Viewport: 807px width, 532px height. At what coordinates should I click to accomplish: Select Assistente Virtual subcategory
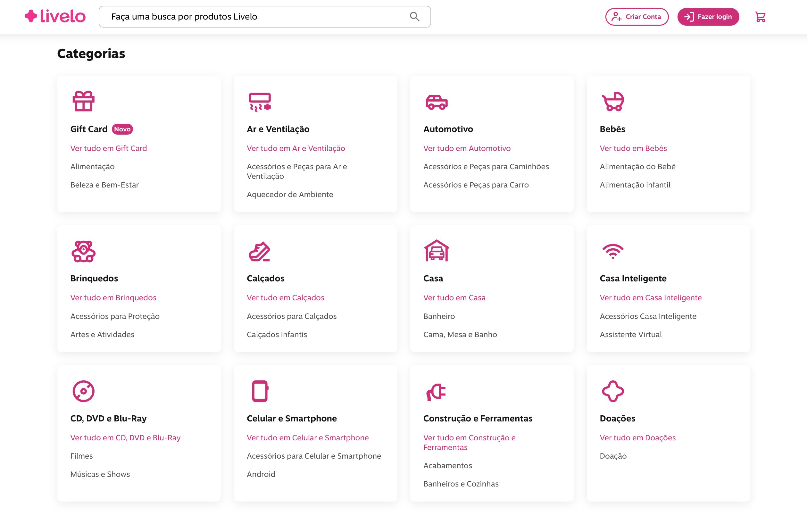631,335
